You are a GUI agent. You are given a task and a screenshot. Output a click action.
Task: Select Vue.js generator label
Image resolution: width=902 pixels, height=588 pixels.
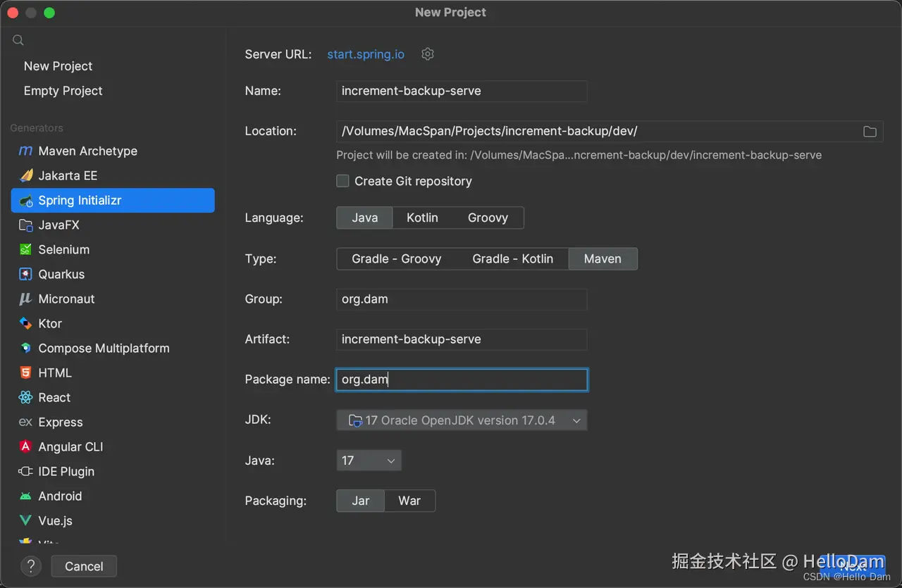tap(56, 520)
